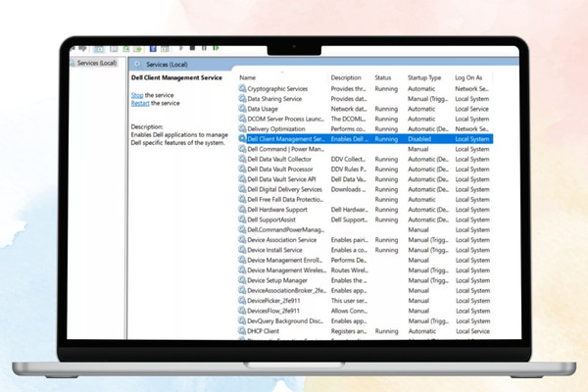Click icon in Services (Local) pane header
This screenshot has height=392, width=588.
[x=137, y=65]
